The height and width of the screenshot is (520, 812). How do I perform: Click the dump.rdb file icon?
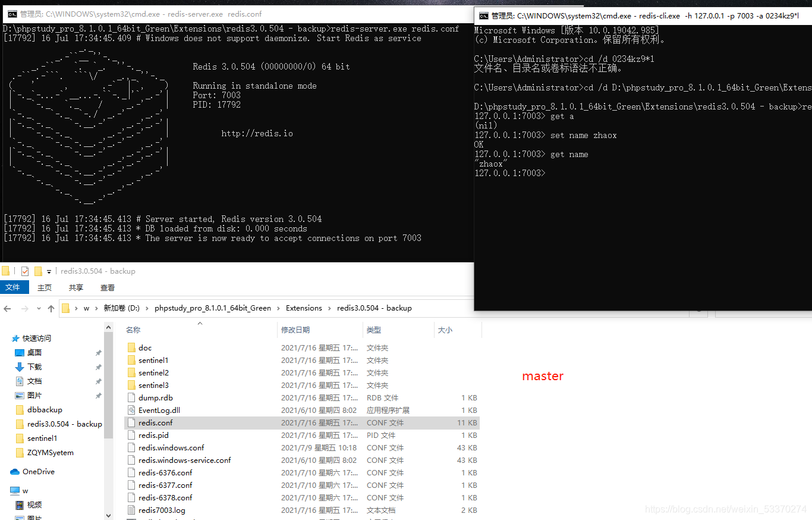point(131,397)
